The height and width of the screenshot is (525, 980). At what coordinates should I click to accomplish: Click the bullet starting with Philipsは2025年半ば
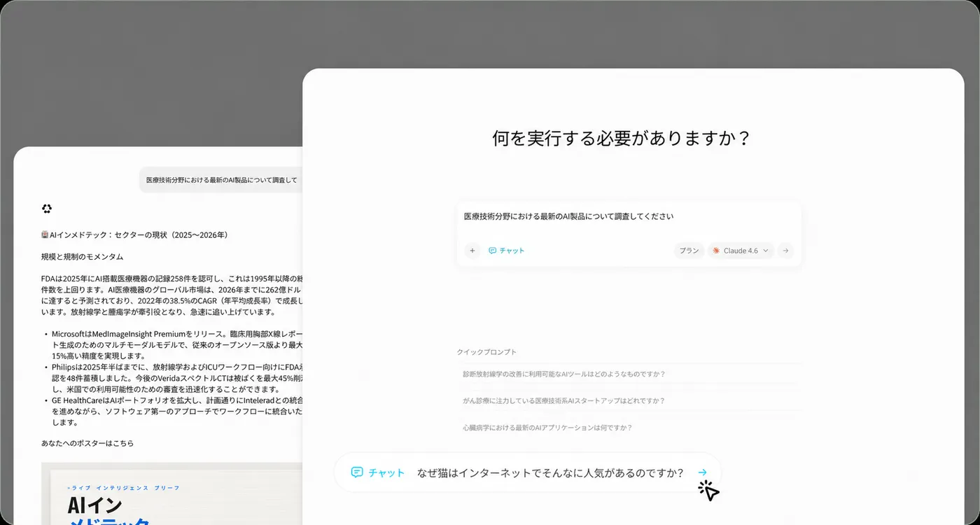tap(177, 378)
